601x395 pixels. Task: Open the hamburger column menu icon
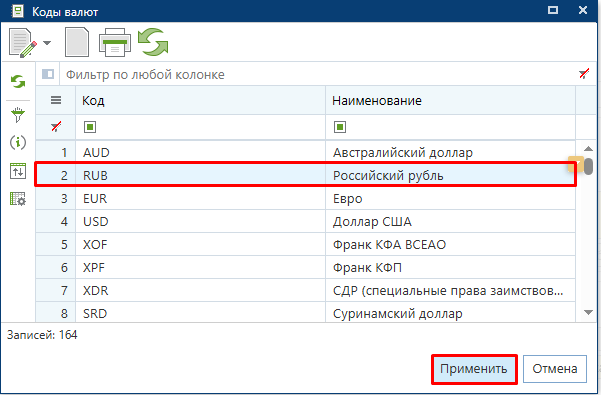(56, 100)
